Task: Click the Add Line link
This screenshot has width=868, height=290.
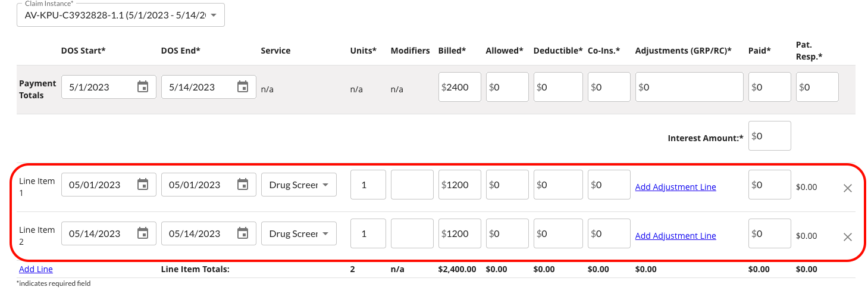Action: [36, 269]
